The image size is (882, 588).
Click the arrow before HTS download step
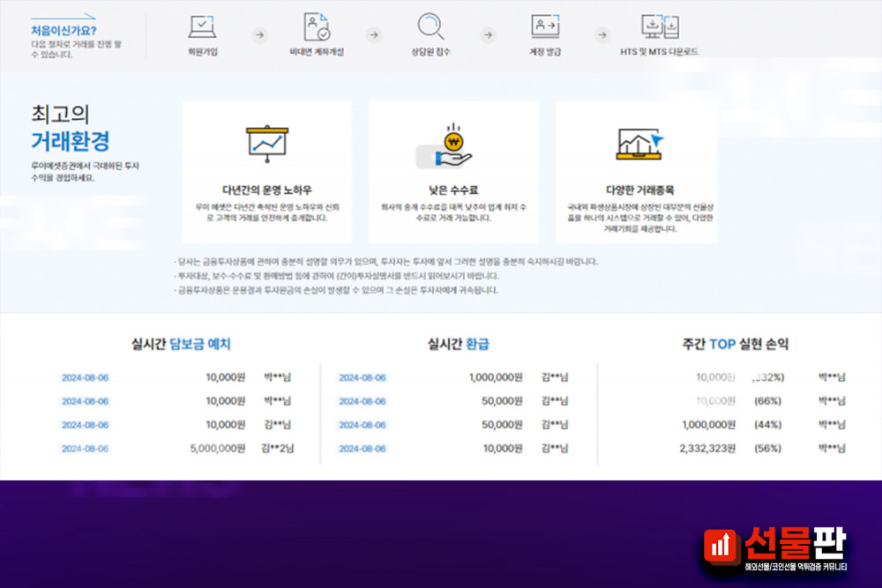(x=602, y=35)
